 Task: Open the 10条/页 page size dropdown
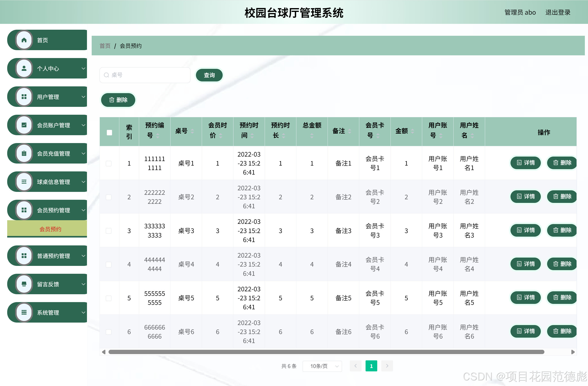(322, 366)
